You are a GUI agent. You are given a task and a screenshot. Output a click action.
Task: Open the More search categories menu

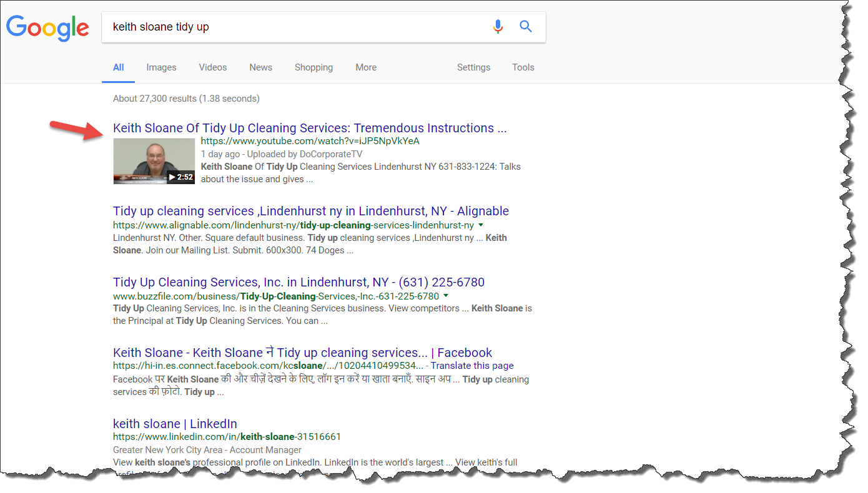click(366, 67)
